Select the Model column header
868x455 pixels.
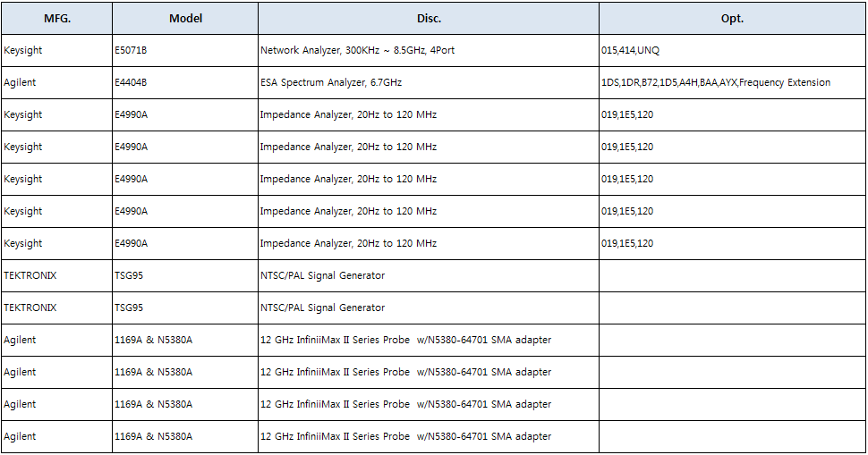185,18
